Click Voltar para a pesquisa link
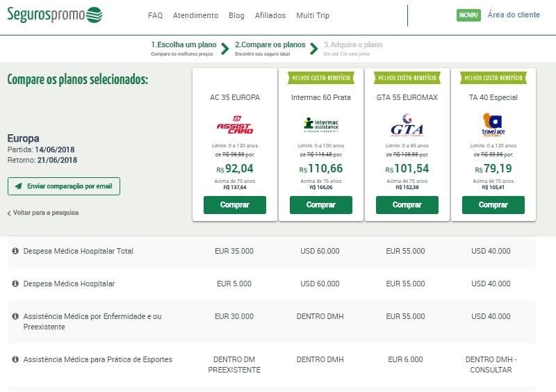Screen dimensions: 556x392 click(x=43, y=213)
